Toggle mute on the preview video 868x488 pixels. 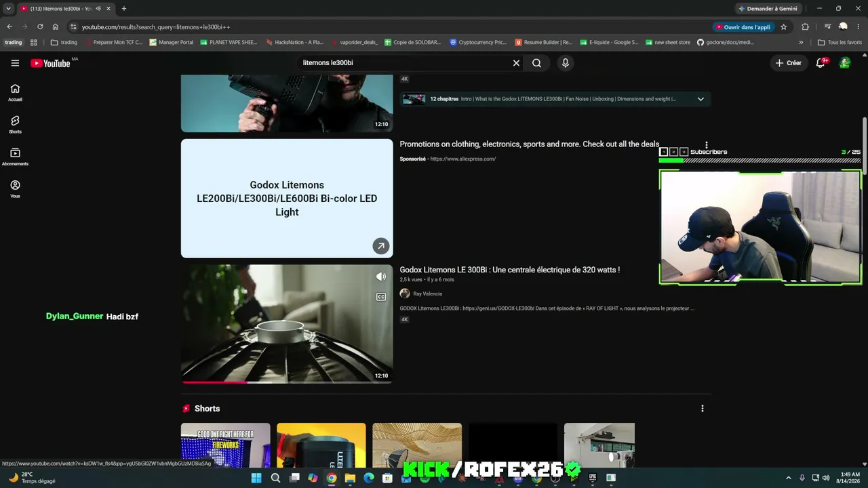[381, 277]
